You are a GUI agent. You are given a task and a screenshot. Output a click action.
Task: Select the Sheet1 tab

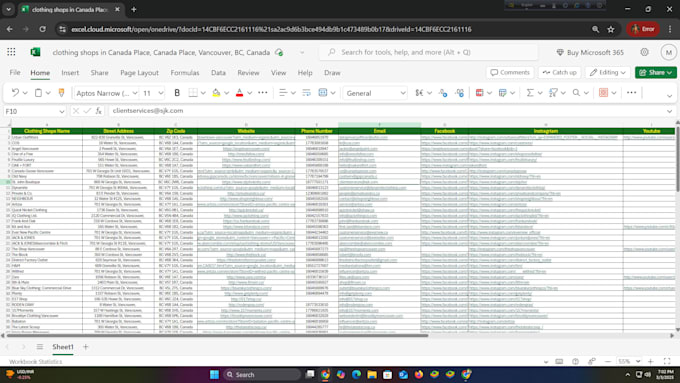[63, 347]
